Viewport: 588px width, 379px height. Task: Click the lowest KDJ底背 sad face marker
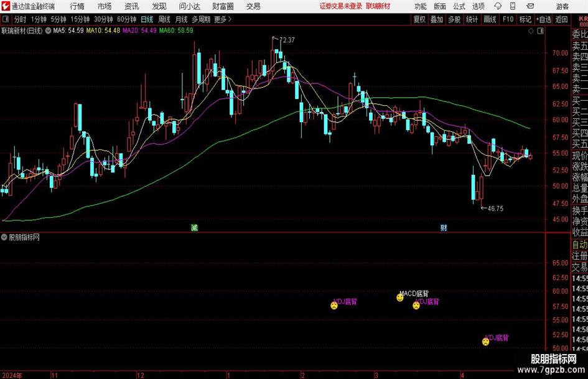point(485,342)
